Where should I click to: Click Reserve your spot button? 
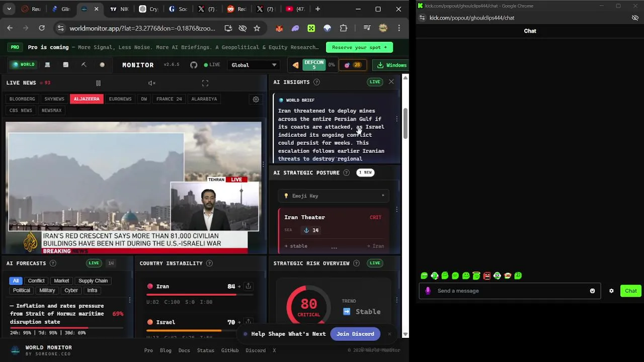pyautogui.click(x=359, y=47)
